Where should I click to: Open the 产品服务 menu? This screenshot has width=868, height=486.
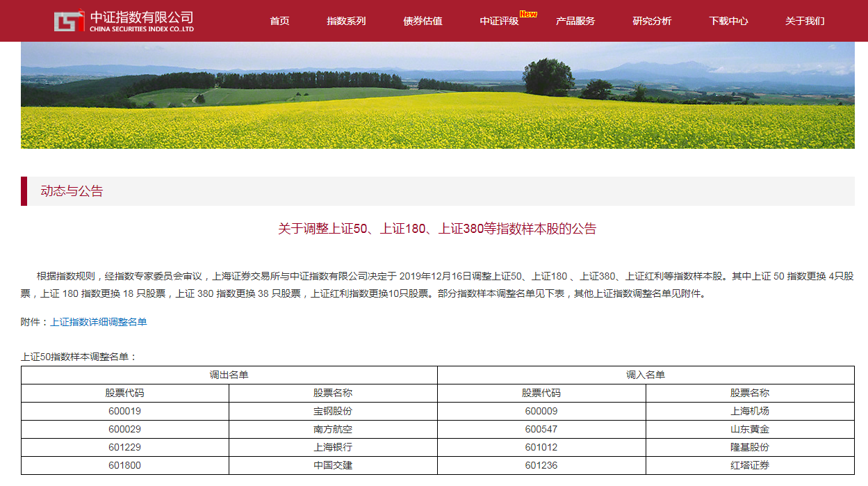(x=575, y=21)
